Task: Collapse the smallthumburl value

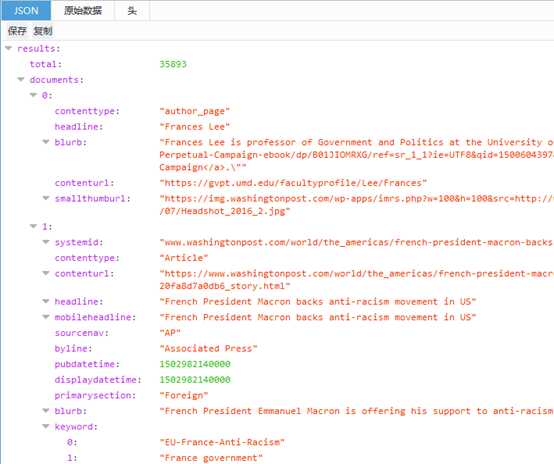Action: click(x=46, y=198)
